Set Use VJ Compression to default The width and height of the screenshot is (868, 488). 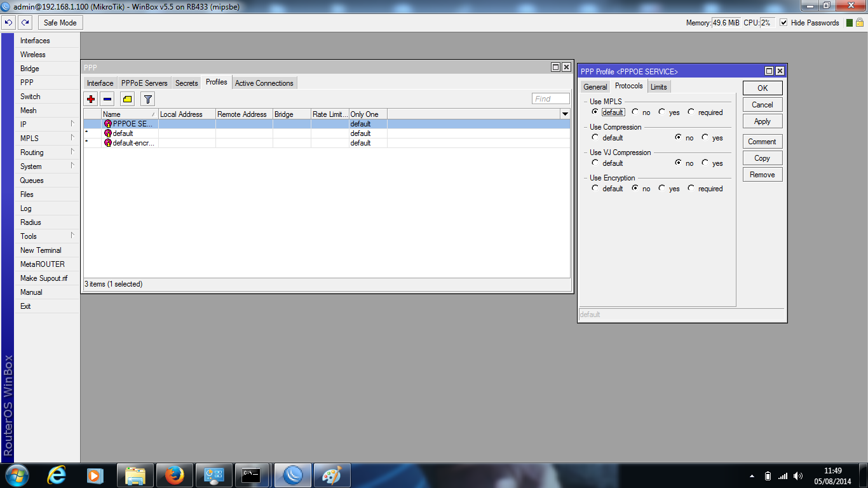coord(595,163)
